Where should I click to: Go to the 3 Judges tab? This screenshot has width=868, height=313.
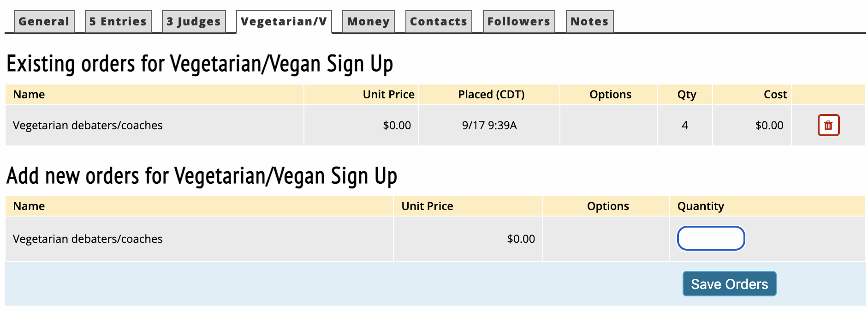click(x=194, y=22)
